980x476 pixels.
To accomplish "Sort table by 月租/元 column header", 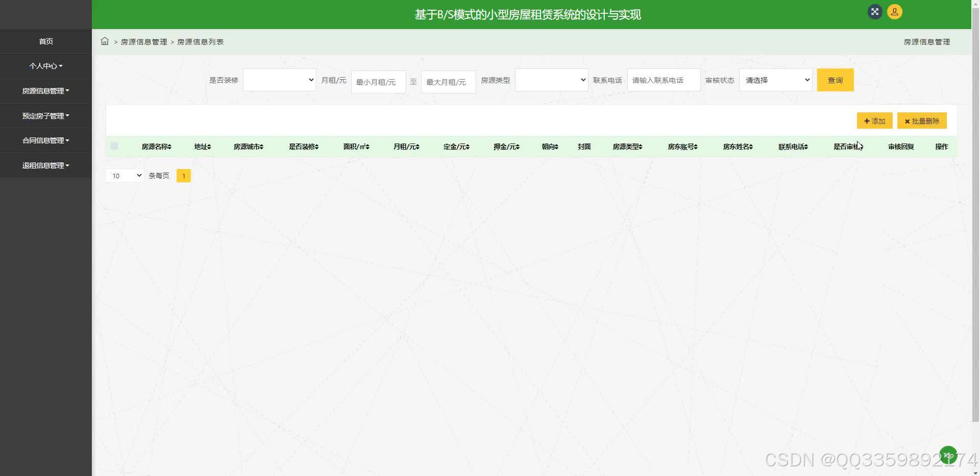I will point(406,147).
